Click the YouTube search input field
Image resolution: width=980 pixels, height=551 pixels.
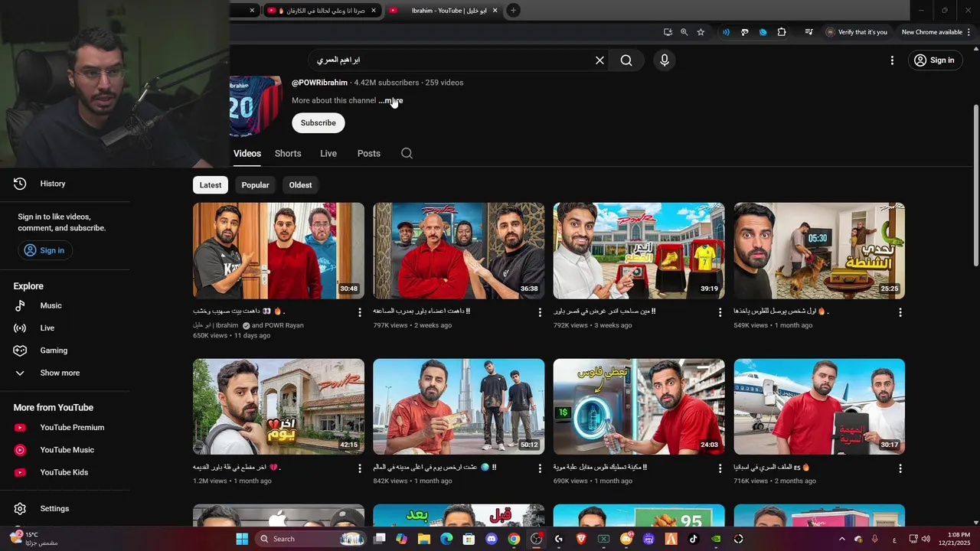[452, 60]
